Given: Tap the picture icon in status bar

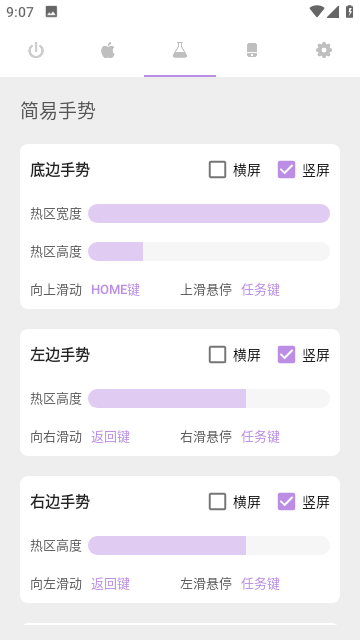Looking at the screenshot, I should pyautogui.click(x=51, y=12).
